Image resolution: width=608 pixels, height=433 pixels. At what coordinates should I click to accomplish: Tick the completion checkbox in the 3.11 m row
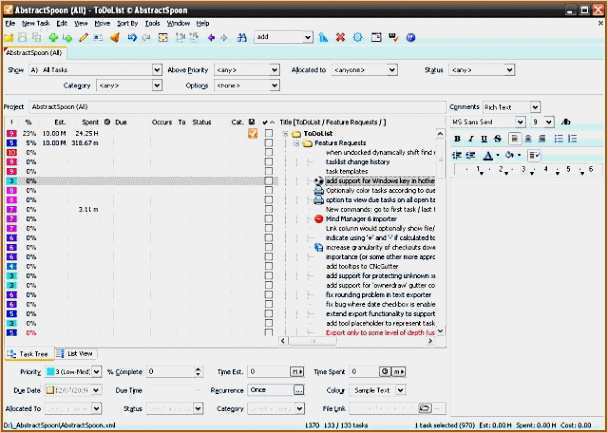(268, 210)
